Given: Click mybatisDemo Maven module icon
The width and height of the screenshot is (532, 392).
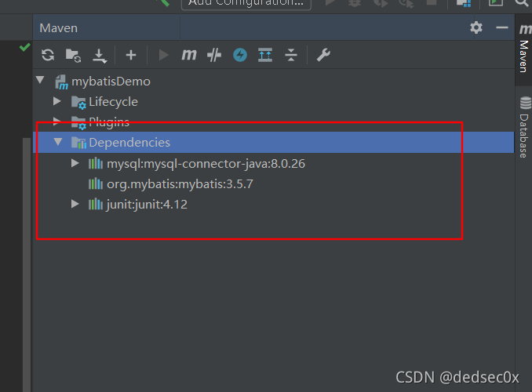Looking at the screenshot, I should tap(62, 82).
